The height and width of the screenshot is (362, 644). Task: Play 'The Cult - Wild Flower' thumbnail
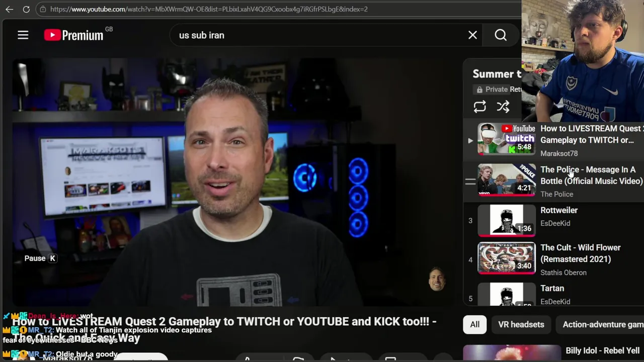click(x=506, y=258)
